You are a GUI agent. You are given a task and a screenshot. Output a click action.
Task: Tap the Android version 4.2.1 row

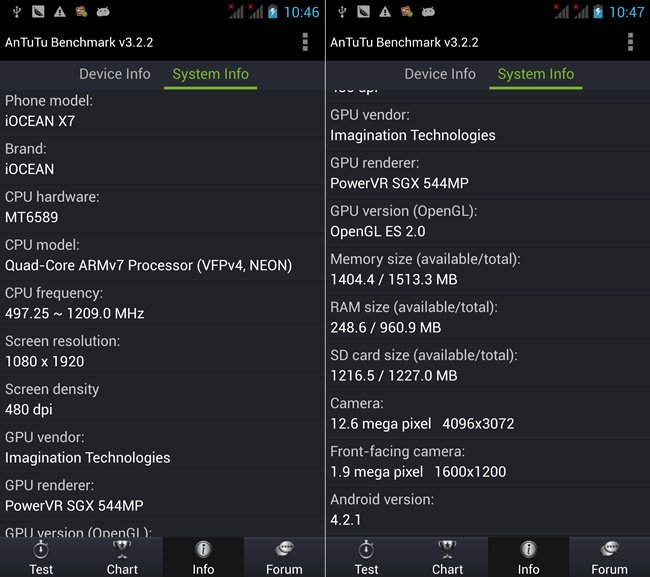(x=487, y=510)
